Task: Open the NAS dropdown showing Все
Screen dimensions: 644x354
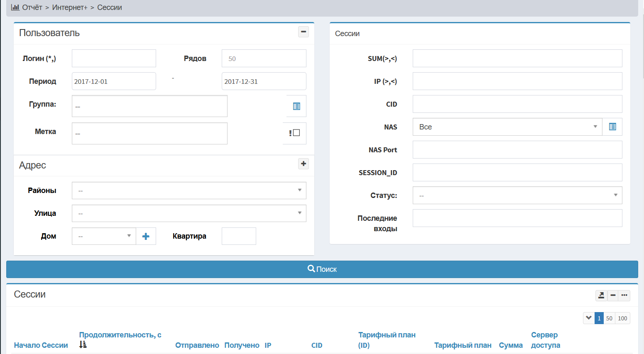Action: pyautogui.click(x=507, y=127)
